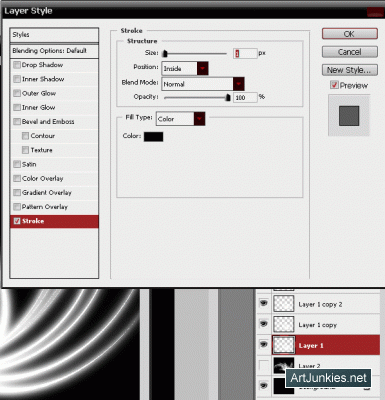Click the stroke Size input field

245,53
